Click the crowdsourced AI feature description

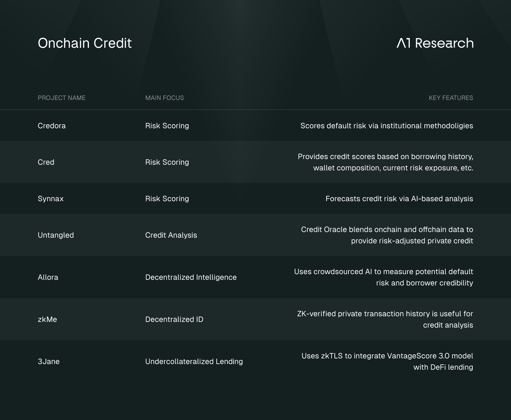(383, 277)
